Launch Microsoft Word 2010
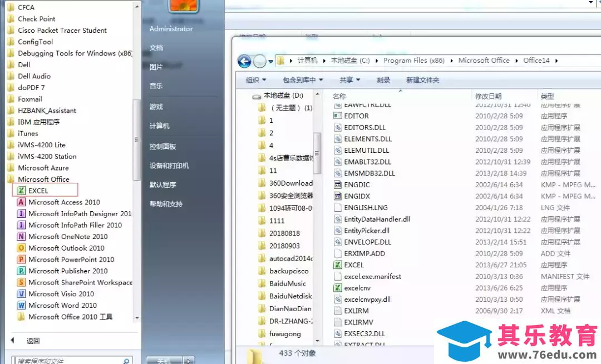 (57, 306)
